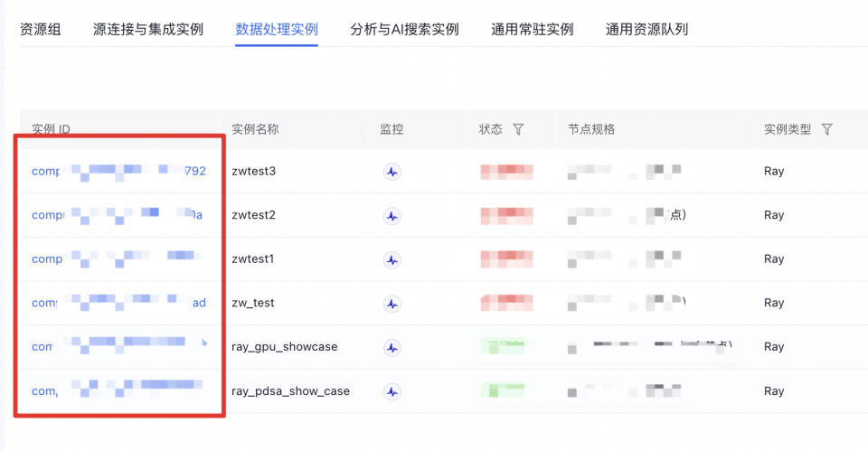The width and height of the screenshot is (868, 451).
Task: Open instance ID link for zwtest2
Action: click(118, 215)
